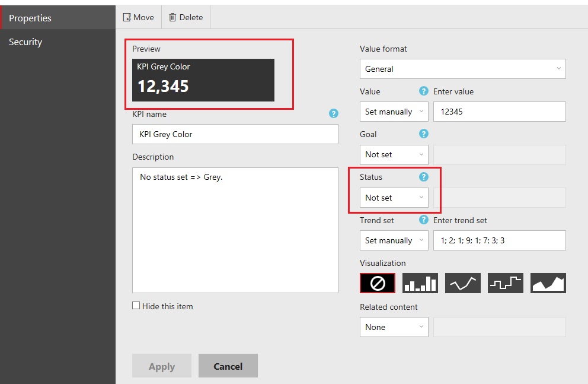Click the disabled Related content field
The image size is (588, 384).
(x=500, y=327)
